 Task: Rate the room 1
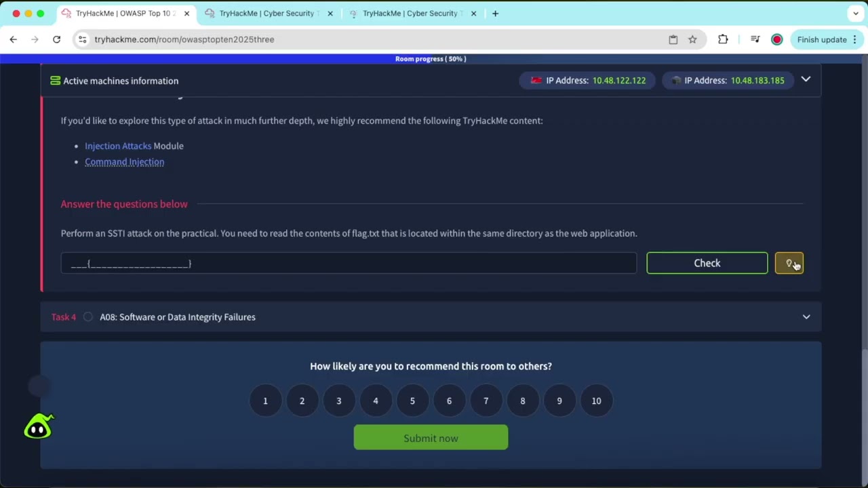265,401
